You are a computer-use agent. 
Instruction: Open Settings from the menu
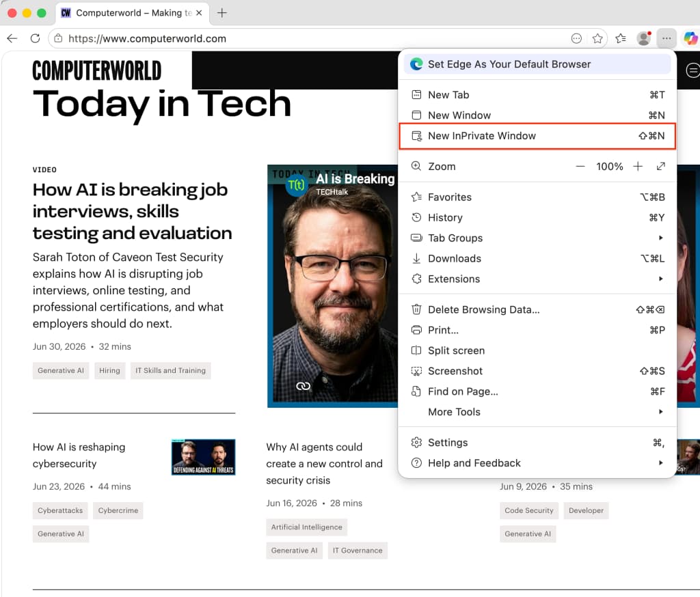click(537, 443)
